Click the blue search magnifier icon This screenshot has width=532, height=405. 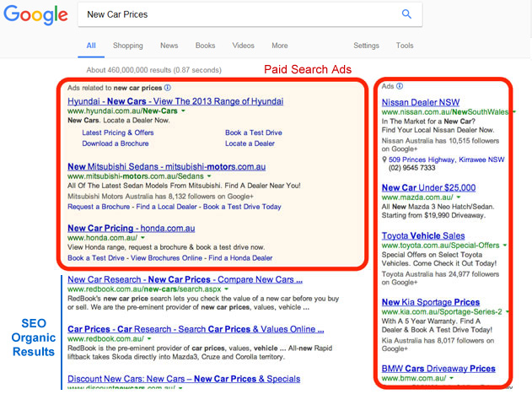406,14
